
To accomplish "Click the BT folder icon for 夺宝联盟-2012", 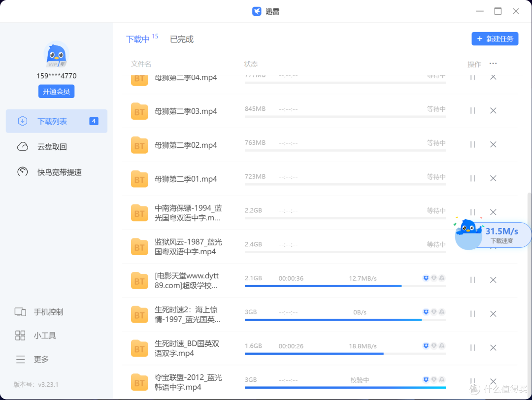I will click(x=139, y=382).
